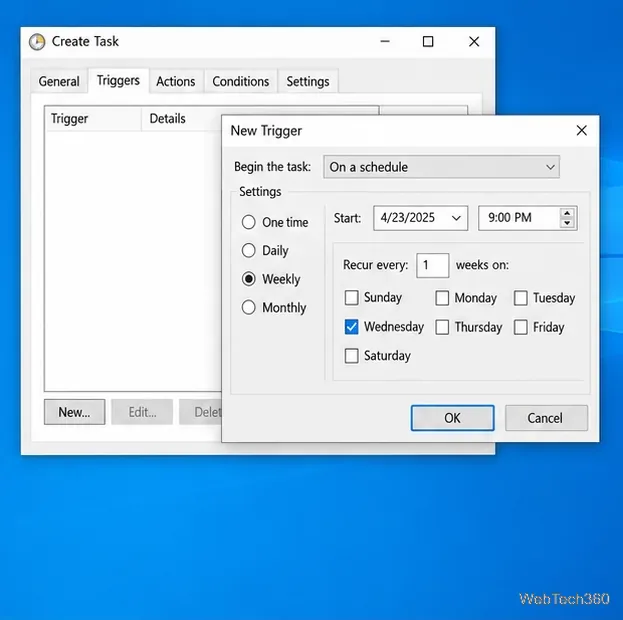
Task: Uncheck the Wednesday checkbox
Action: coord(352,327)
